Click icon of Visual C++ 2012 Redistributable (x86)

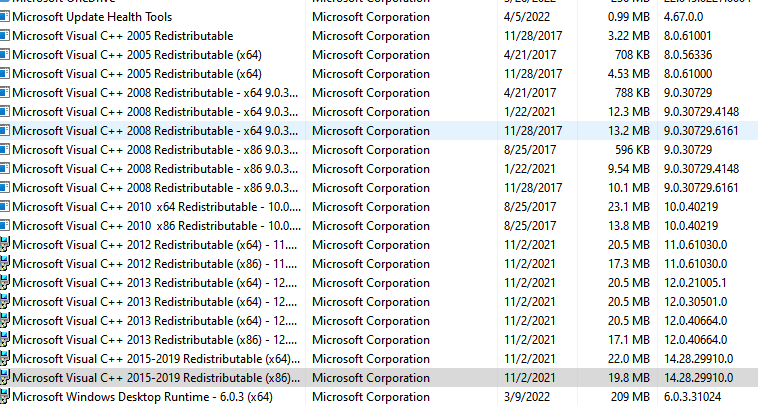click(4, 264)
